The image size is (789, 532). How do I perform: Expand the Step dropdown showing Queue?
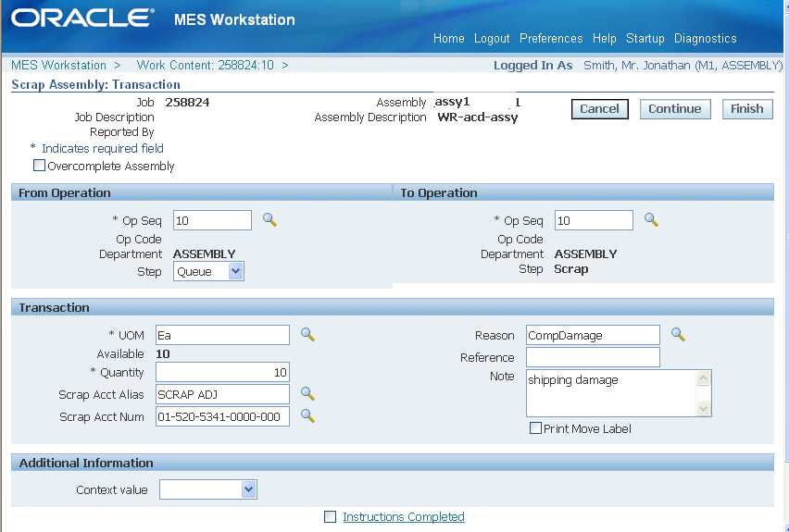click(x=208, y=271)
